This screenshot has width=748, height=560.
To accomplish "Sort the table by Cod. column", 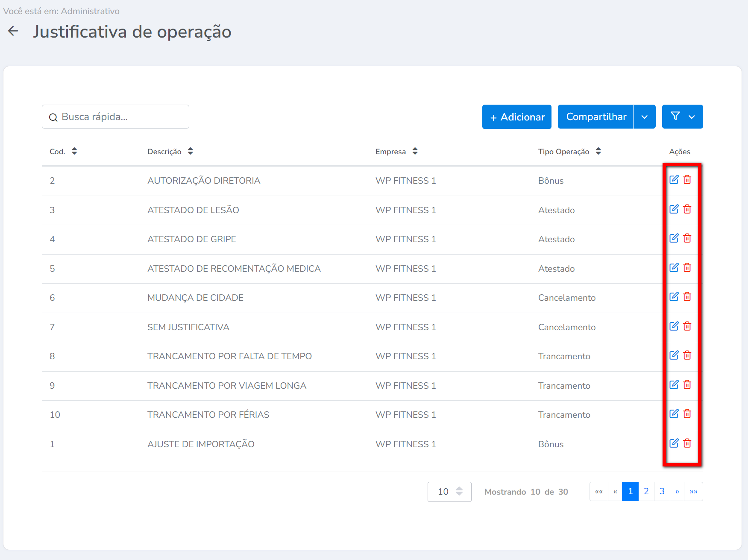I will tap(74, 151).
